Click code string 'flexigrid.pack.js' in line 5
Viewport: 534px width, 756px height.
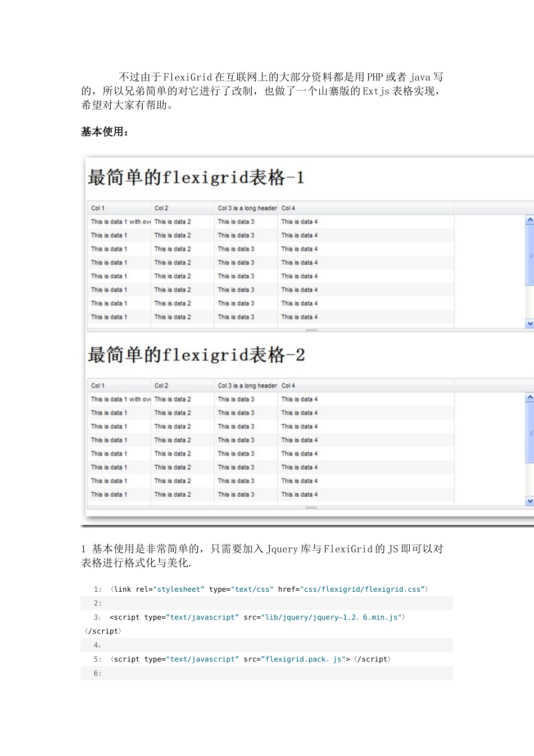(302, 659)
